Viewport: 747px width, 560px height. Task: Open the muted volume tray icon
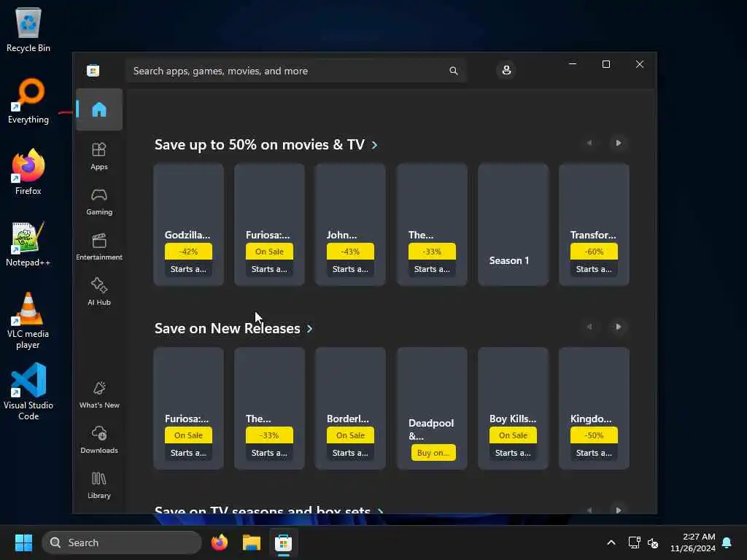click(653, 542)
